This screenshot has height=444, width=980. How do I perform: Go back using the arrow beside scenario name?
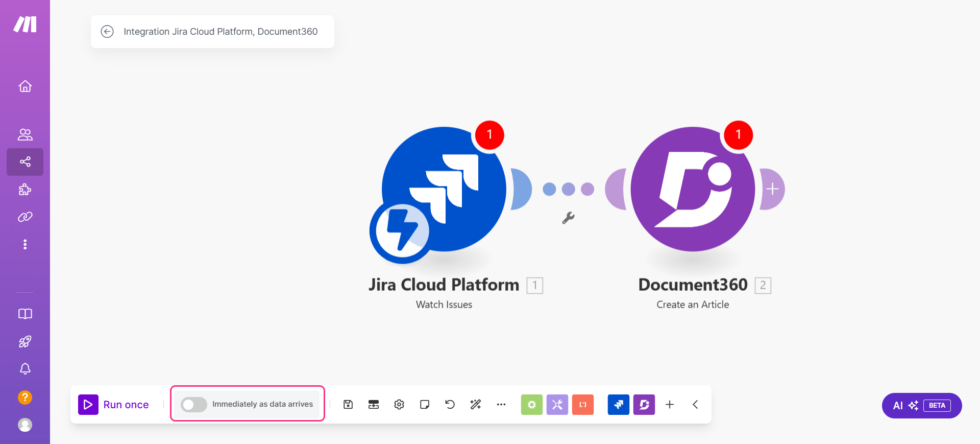click(107, 32)
